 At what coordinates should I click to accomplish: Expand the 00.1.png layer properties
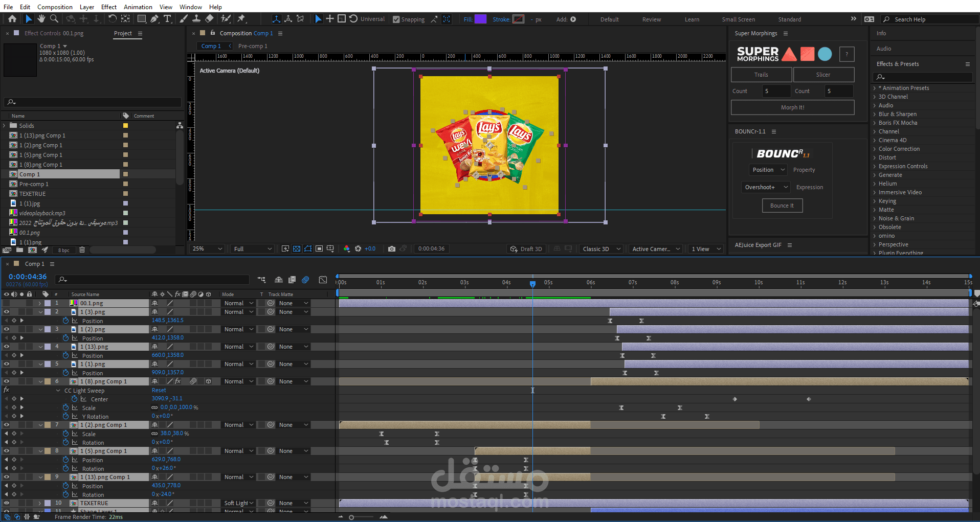[39, 303]
